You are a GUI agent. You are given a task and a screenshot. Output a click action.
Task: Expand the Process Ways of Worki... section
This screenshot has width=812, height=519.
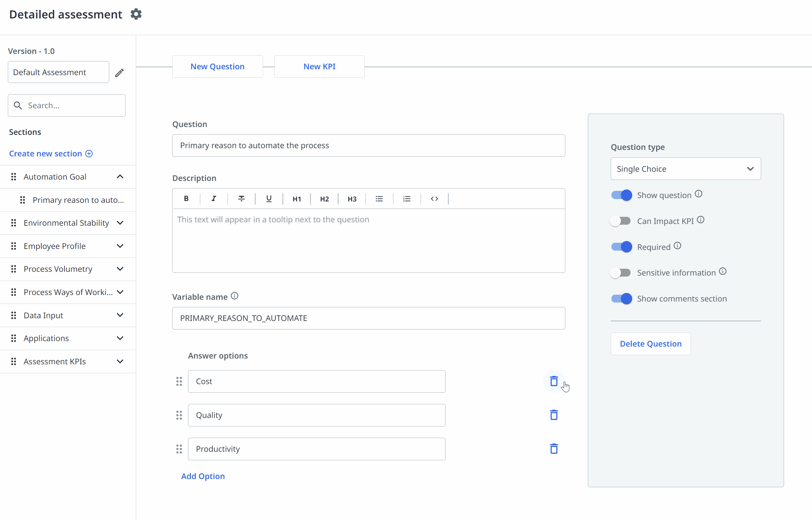[x=120, y=292]
